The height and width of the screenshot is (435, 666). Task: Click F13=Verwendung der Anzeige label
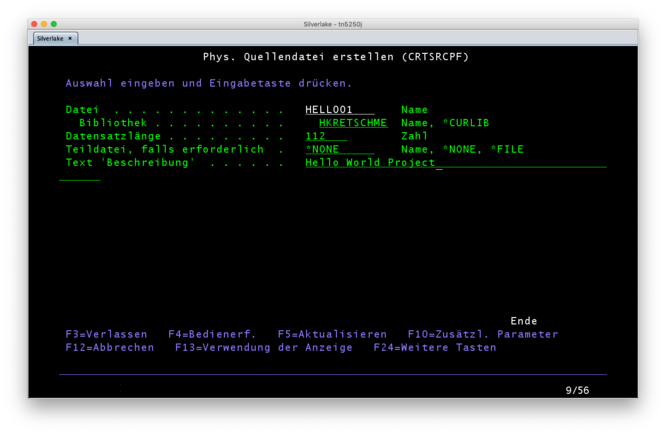[x=264, y=347]
